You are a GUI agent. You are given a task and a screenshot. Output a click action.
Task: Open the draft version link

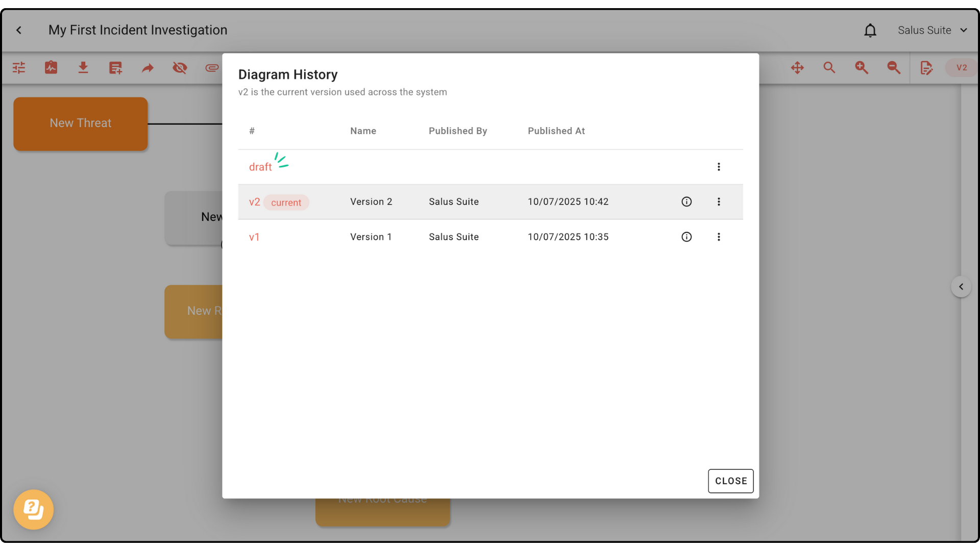click(x=260, y=167)
